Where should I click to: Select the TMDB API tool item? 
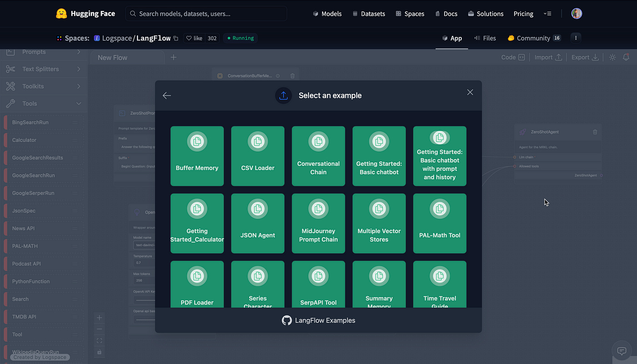pos(44,317)
